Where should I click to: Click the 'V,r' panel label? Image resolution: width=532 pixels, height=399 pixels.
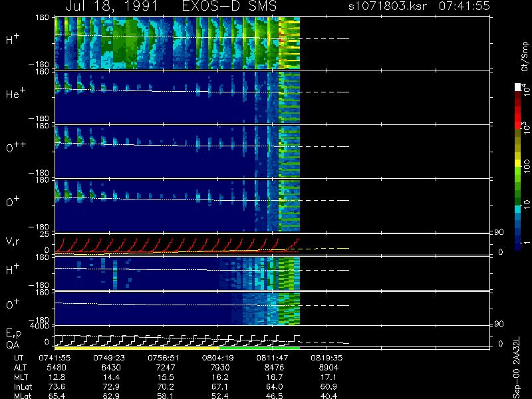click(x=13, y=241)
